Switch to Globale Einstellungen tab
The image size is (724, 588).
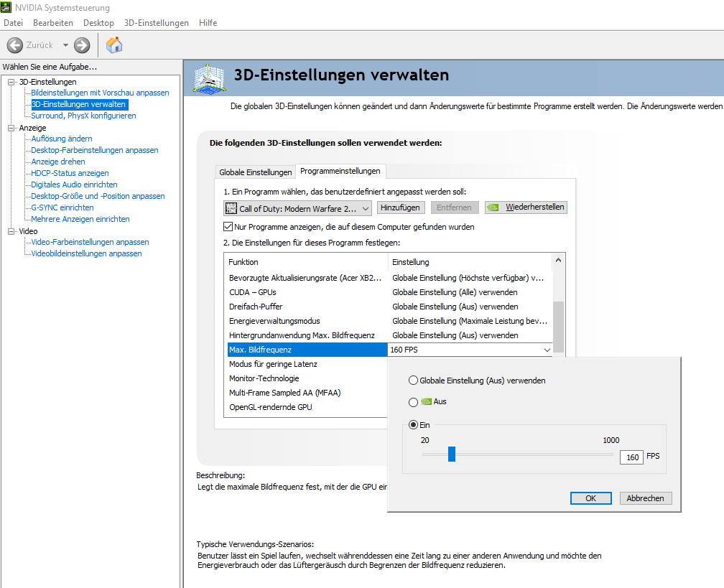pyautogui.click(x=256, y=172)
